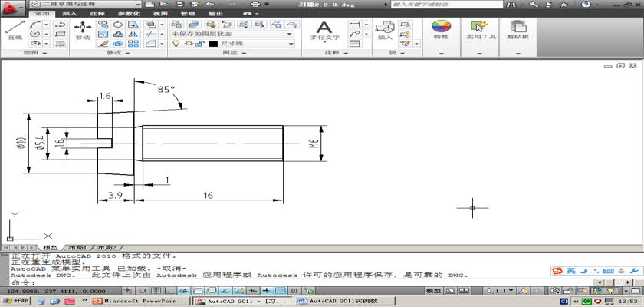The image size is (644, 307).
Task: Toggle Polar tracking in status bar
Action: tap(185, 291)
